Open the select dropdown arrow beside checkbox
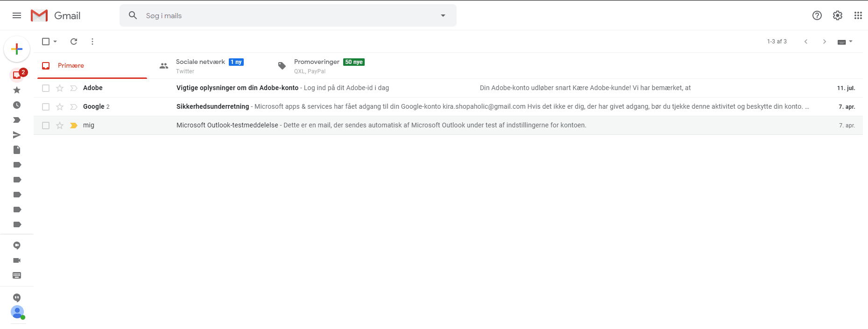The image size is (868, 329). click(x=55, y=42)
